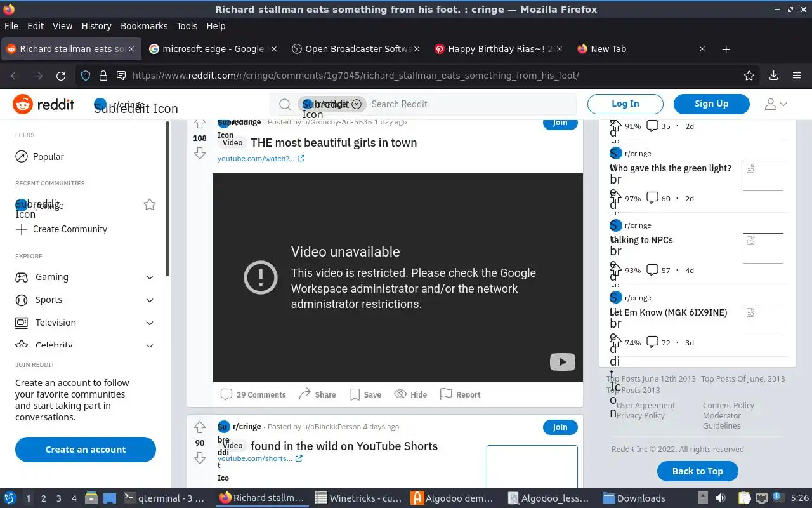The height and width of the screenshot is (508, 812).
Task: Click the YouTube play icon on the video
Action: tap(562, 362)
